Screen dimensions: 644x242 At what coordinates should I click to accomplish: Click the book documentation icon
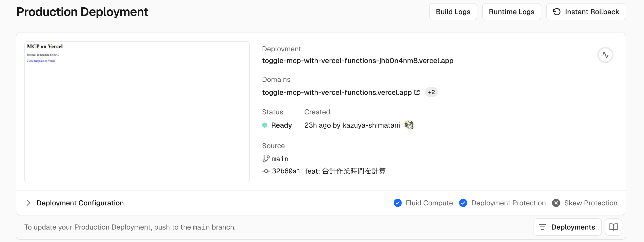click(x=614, y=227)
